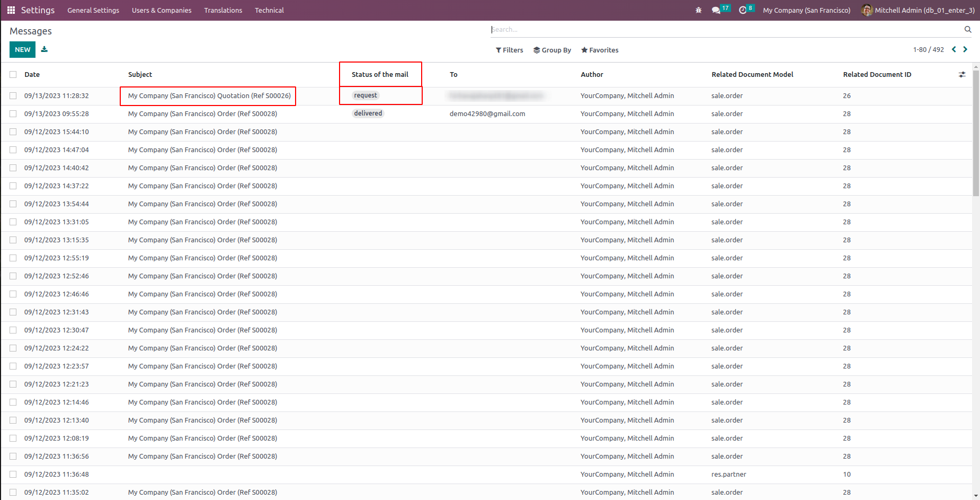
Task: Focus the Search input field
Action: coord(726,30)
